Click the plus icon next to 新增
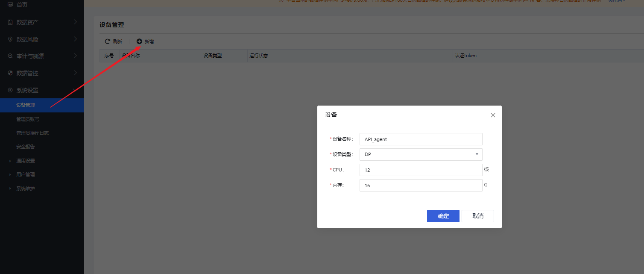The height and width of the screenshot is (274, 644). 139,41
